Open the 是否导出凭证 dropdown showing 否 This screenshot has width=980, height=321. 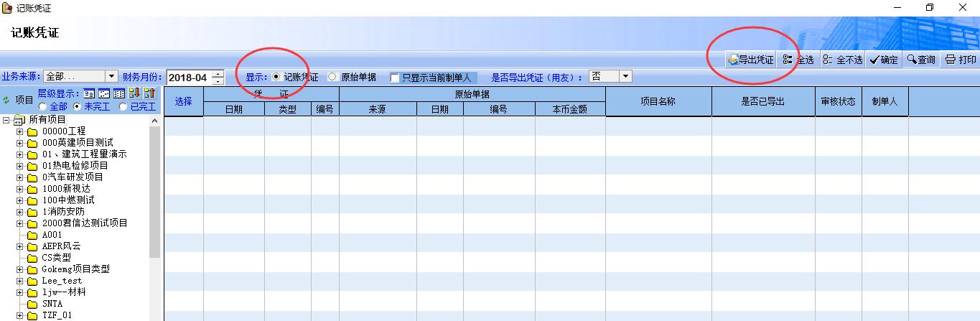click(625, 76)
